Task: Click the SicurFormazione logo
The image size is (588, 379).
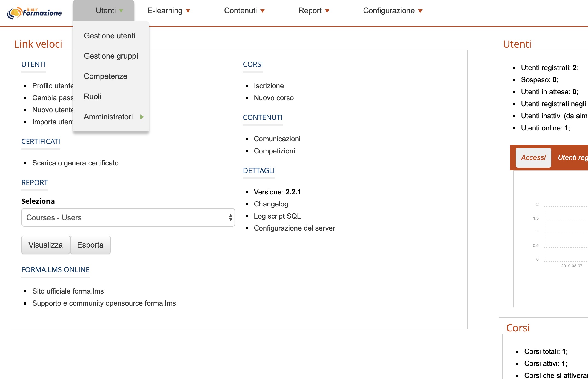Action: point(35,13)
